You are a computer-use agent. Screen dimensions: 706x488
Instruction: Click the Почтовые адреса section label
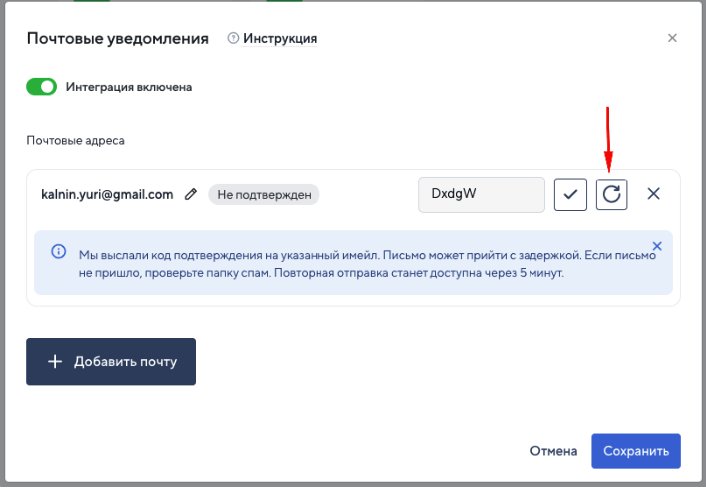(75, 141)
